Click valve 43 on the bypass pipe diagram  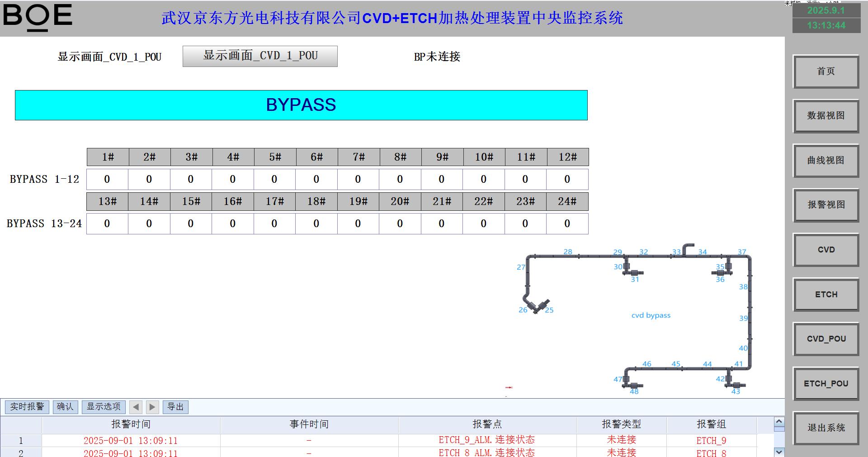click(736, 386)
